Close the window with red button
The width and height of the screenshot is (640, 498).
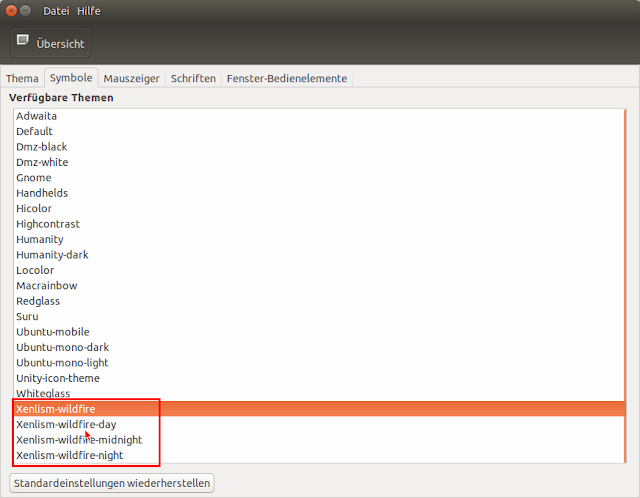coord(11,11)
